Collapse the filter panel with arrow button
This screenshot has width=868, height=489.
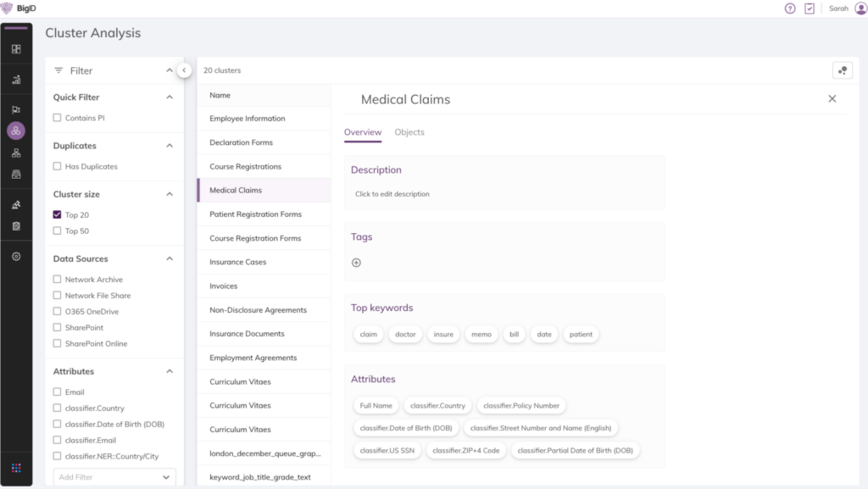(184, 70)
